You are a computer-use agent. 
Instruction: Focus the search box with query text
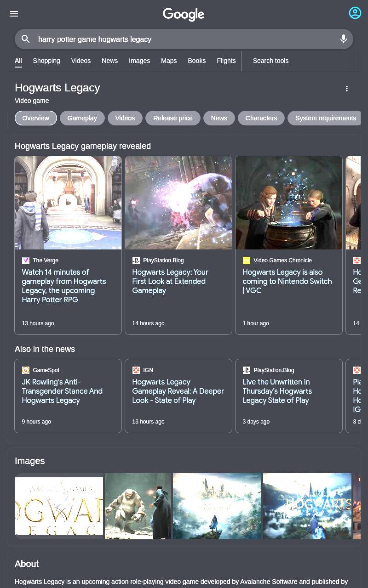tap(184, 39)
